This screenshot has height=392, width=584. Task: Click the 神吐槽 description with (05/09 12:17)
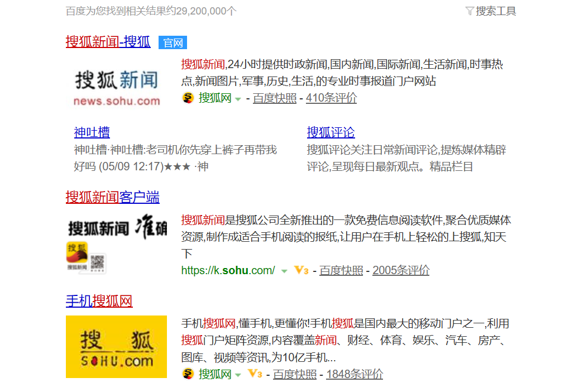click(x=175, y=158)
